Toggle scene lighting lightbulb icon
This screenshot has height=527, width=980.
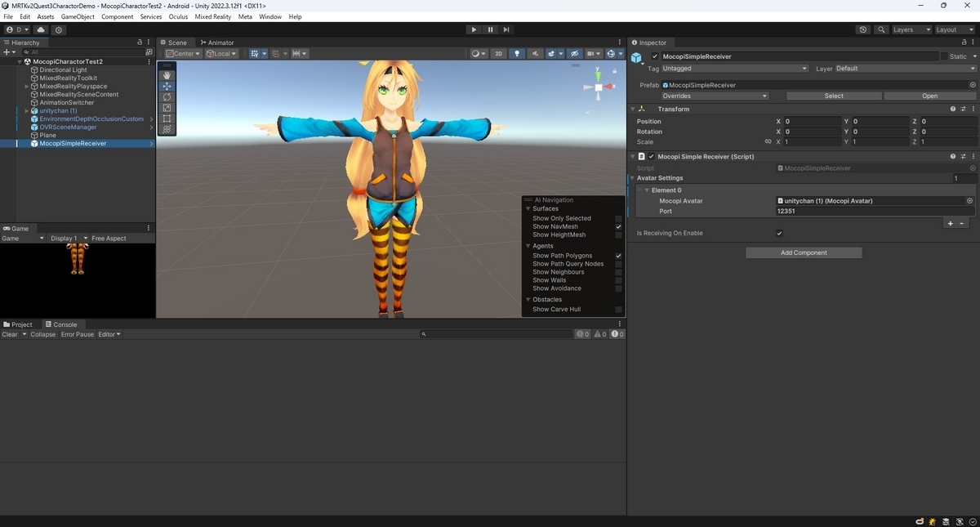click(x=516, y=54)
